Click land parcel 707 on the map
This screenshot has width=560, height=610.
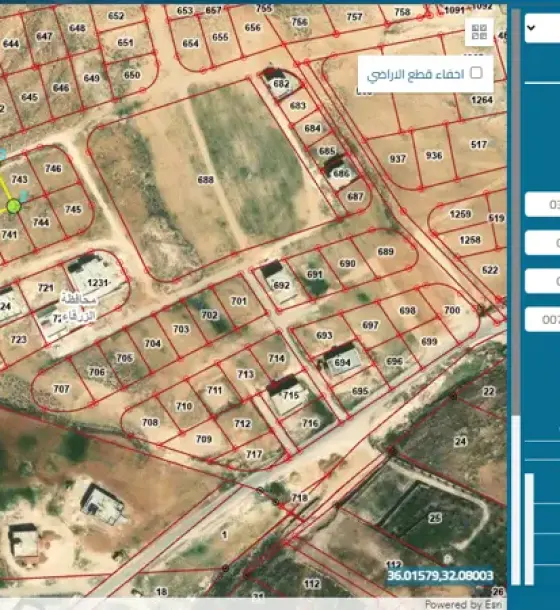(61, 389)
